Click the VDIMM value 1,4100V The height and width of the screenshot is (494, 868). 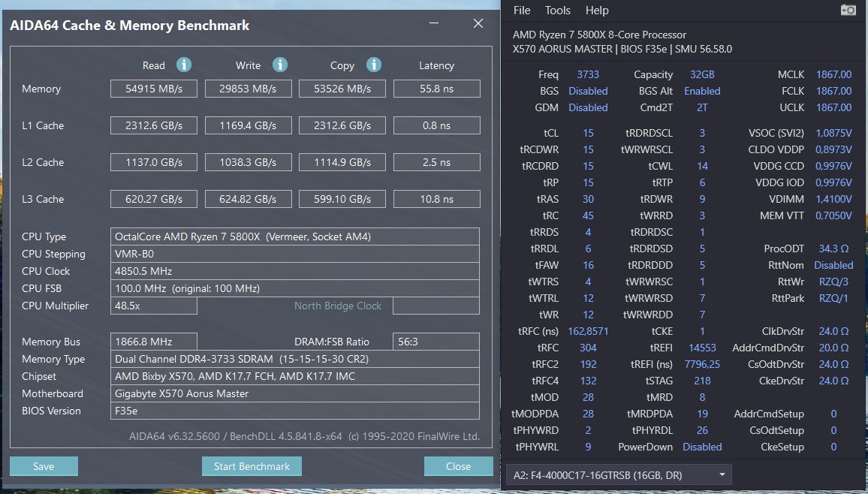pos(833,199)
